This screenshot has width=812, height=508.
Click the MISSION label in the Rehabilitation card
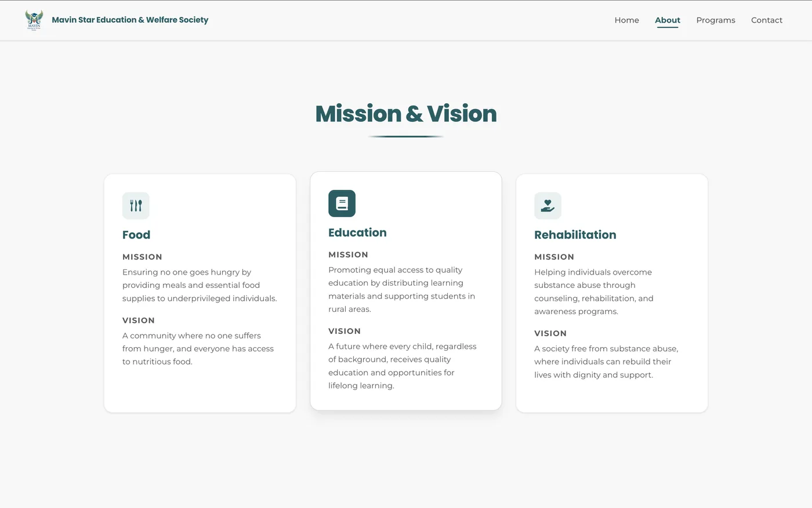click(x=554, y=257)
